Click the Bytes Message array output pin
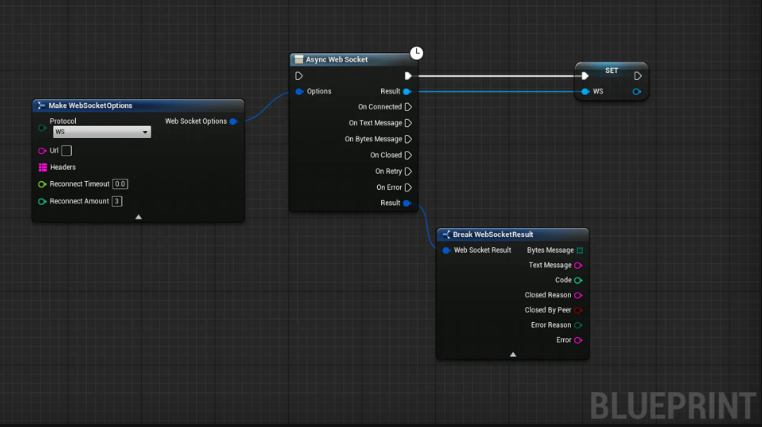 (x=579, y=250)
